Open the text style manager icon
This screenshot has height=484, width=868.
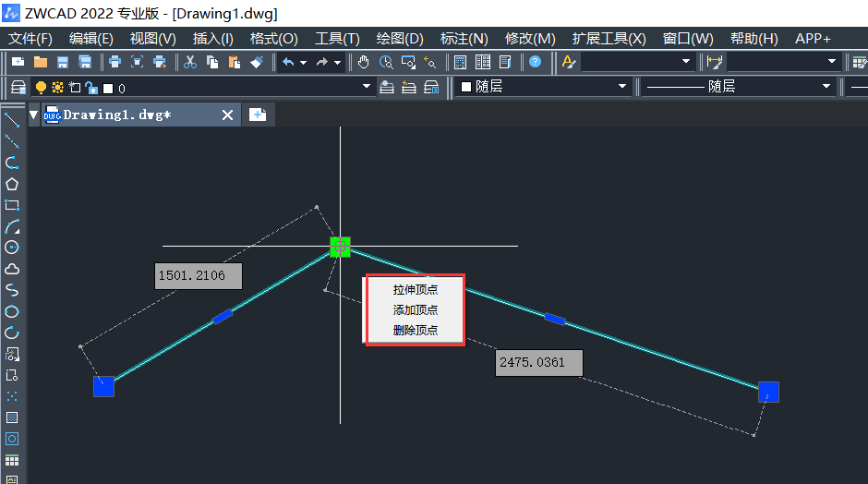tap(569, 62)
